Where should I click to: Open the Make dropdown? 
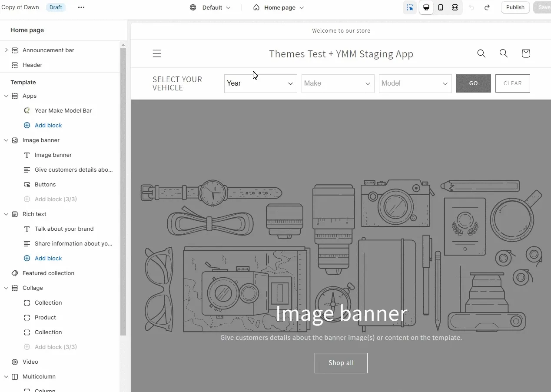point(338,83)
